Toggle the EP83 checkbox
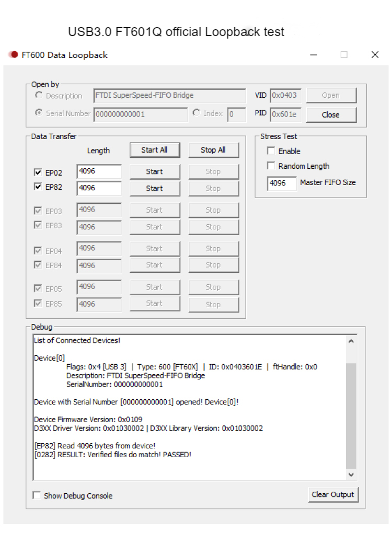Image resolution: width=392 pixels, height=533 pixels. tap(38, 225)
